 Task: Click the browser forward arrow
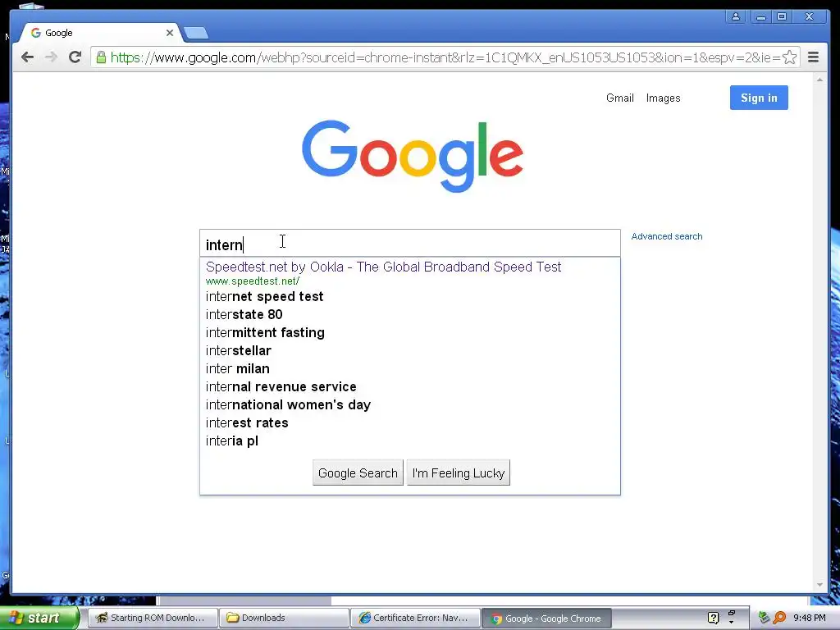51,57
